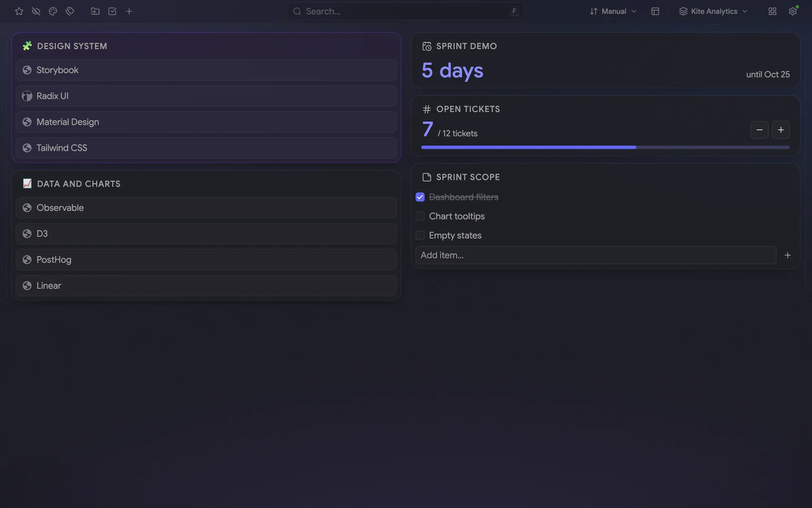This screenshot has height=508, width=812.
Task: Click the 5 days countdown
Action: 452,70
